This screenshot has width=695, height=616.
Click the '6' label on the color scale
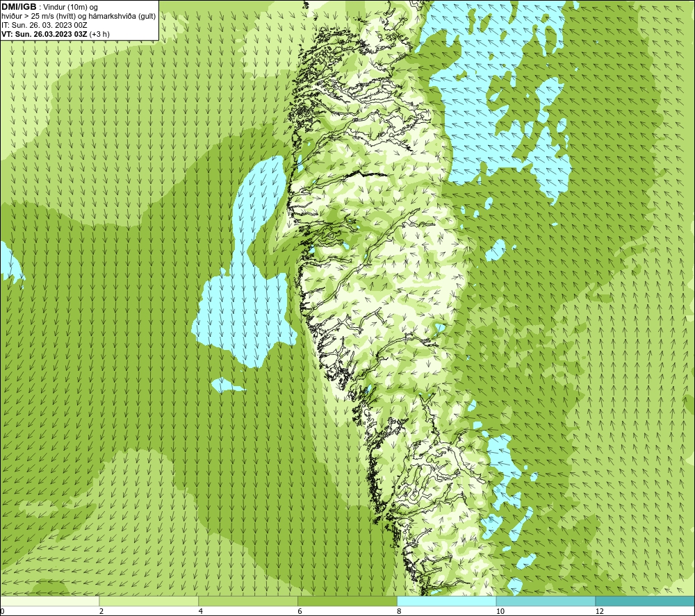click(300, 611)
